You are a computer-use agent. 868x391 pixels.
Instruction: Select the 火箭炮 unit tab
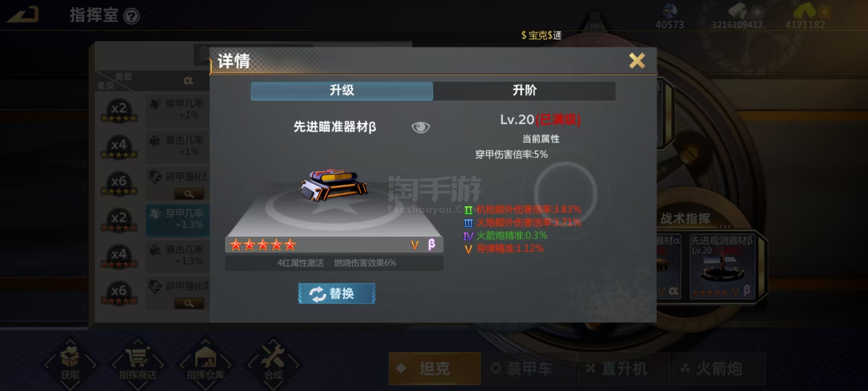click(719, 369)
